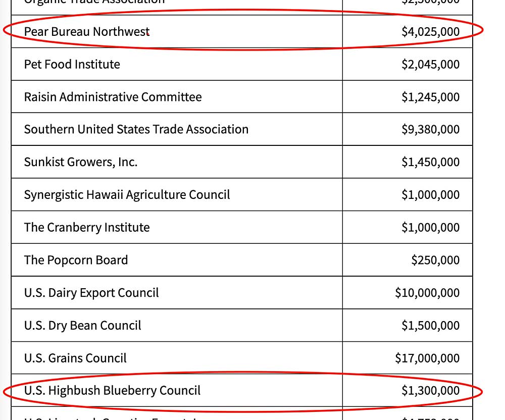Click Southern United States Trade Association
The image size is (505, 420).
point(136,129)
